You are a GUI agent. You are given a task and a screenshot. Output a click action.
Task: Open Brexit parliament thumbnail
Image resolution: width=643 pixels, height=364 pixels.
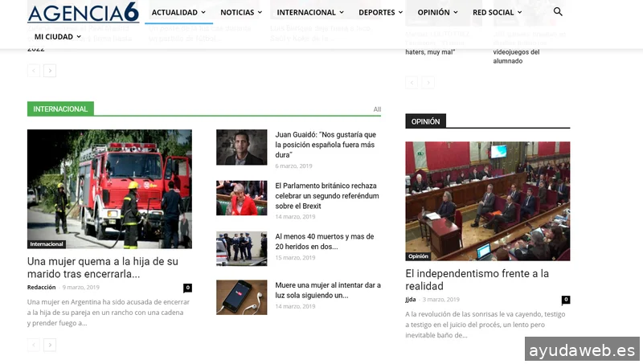click(242, 198)
